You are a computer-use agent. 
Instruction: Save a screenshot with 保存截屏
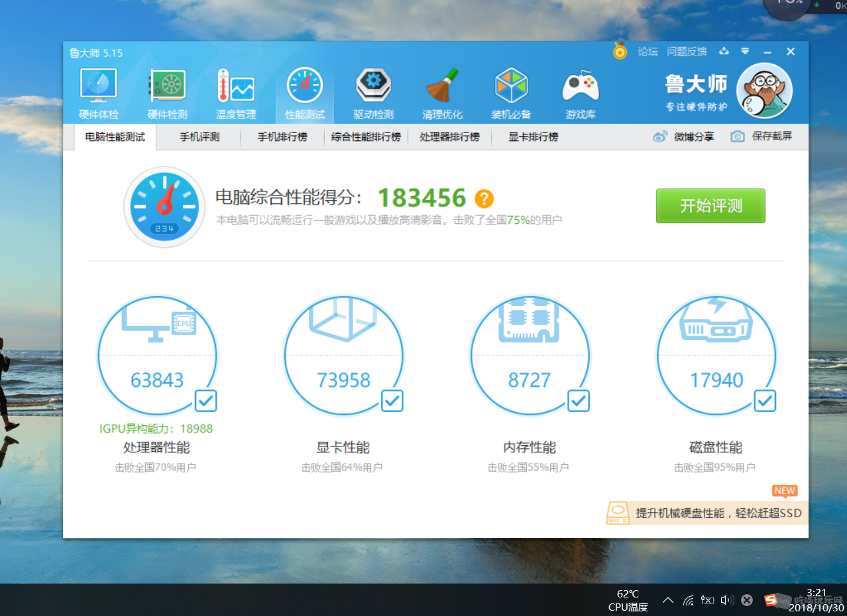761,136
